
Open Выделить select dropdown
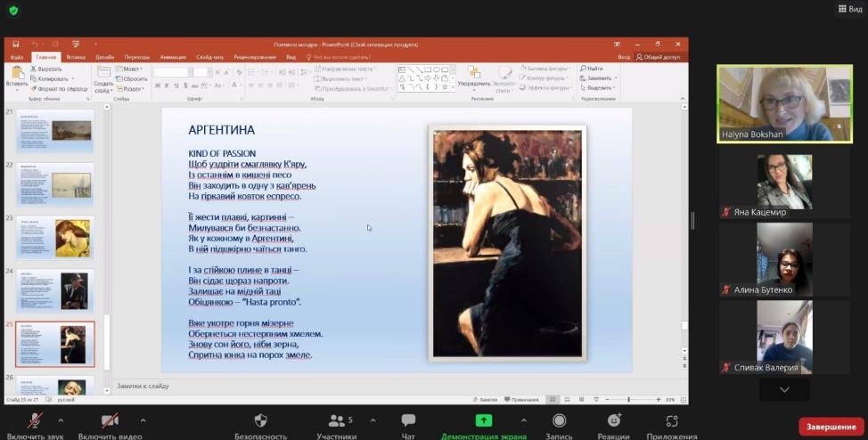point(598,88)
